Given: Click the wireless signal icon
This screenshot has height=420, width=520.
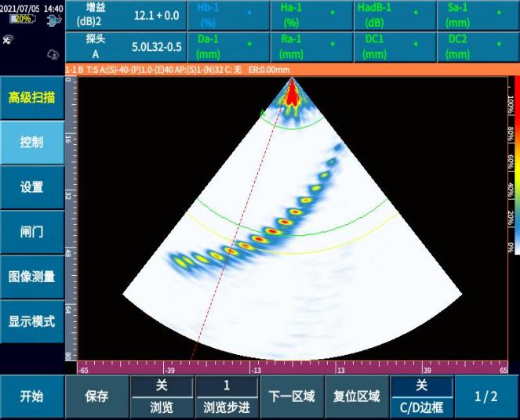Looking at the screenshot, I should pyautogui.click(x=9, y=38).
